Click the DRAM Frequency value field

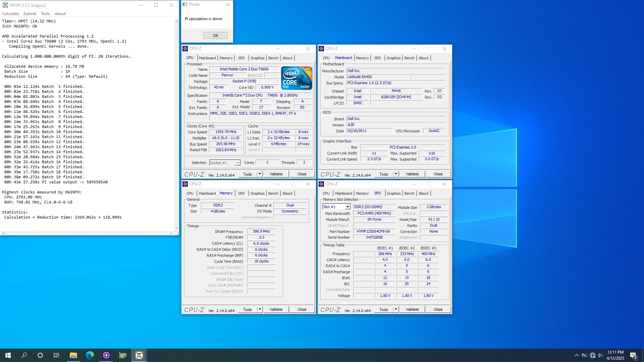pyautogui.click(x=261, y=232)
